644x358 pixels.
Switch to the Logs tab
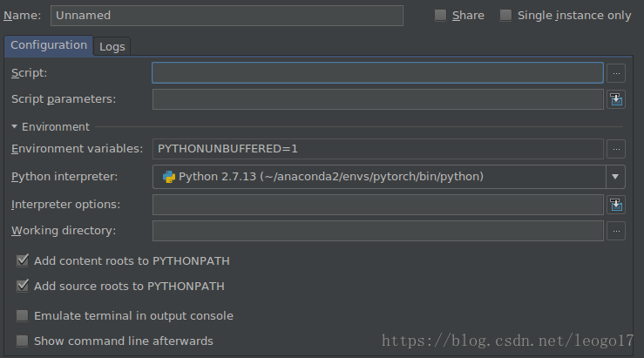[112, 47]
